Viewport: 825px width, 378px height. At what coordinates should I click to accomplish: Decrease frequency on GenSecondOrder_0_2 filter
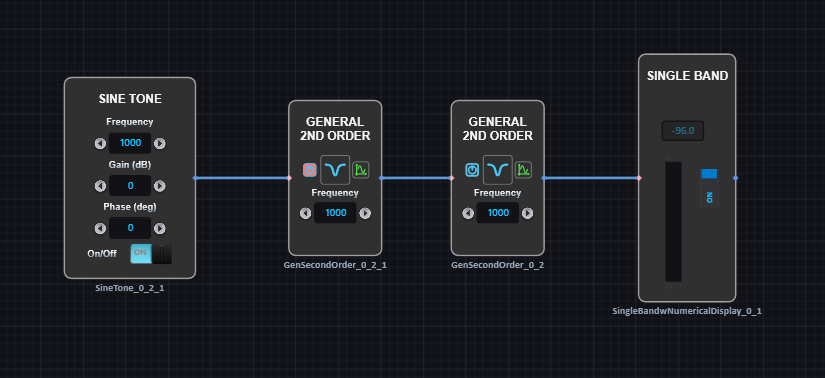pos(468,213)
